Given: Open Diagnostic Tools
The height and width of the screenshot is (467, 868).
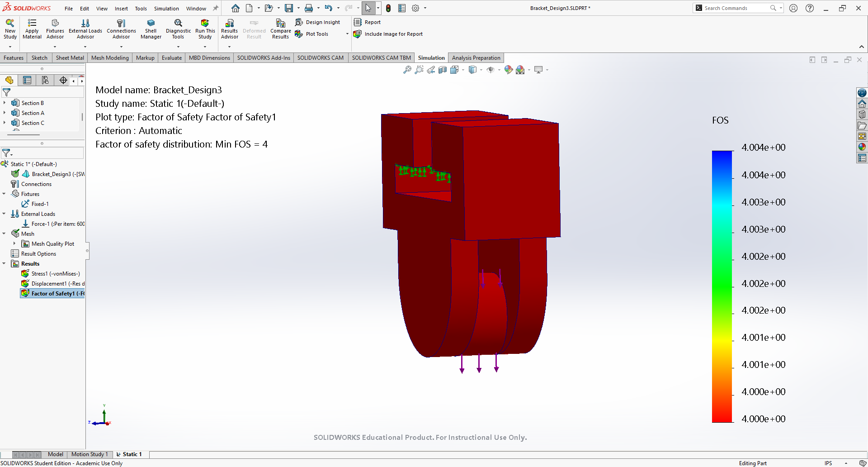Looking at the screenshot, I should click(x=178, y=29).
